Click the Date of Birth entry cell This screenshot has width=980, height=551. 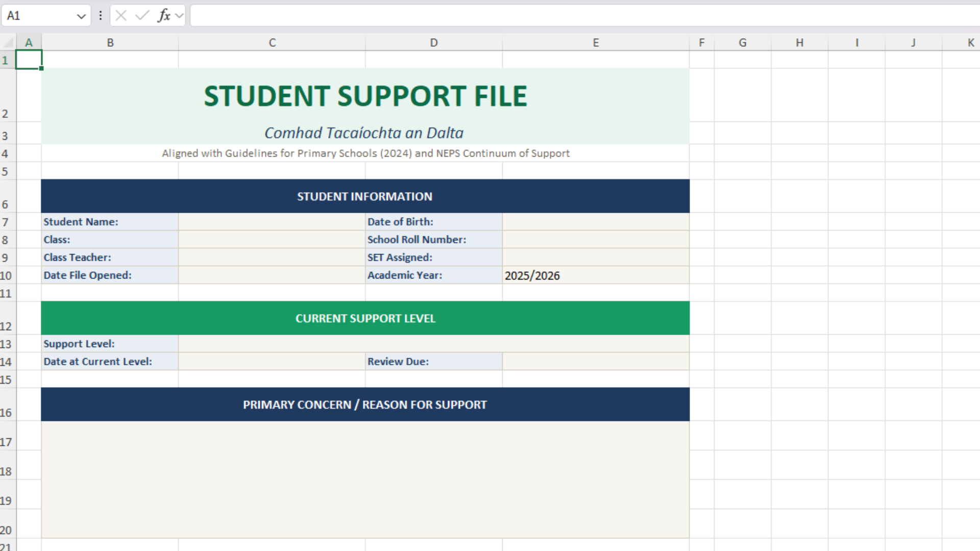595,222
